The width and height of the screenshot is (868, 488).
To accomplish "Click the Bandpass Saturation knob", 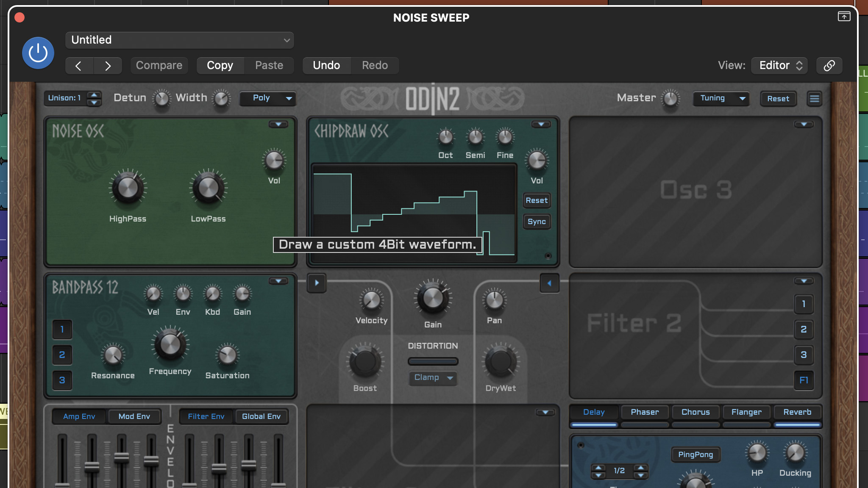I will coord(227,355).
